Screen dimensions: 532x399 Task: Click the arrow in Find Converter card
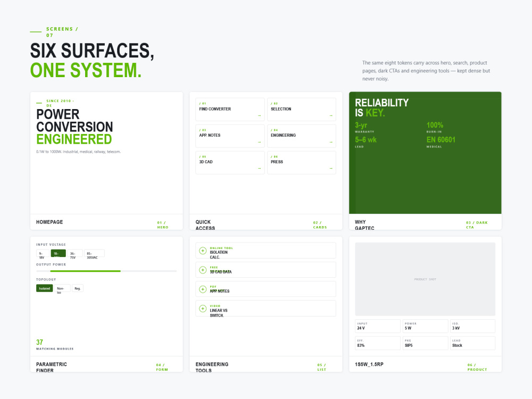pyautogui.click(x=259, y=115)
